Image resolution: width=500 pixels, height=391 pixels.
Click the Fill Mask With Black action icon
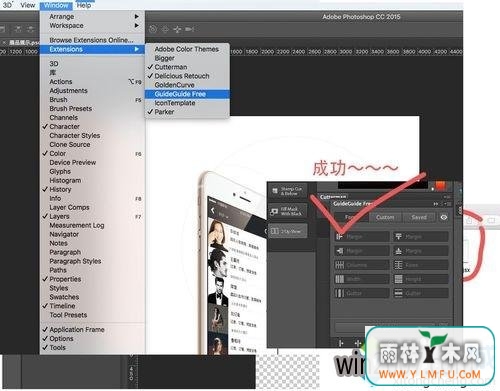[275, 211]
